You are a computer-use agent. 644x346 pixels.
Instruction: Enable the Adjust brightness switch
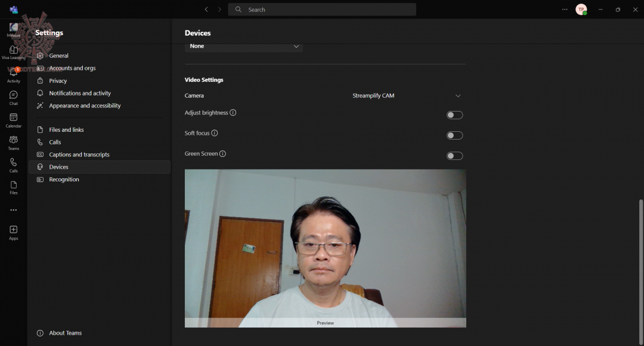(454, 115)
